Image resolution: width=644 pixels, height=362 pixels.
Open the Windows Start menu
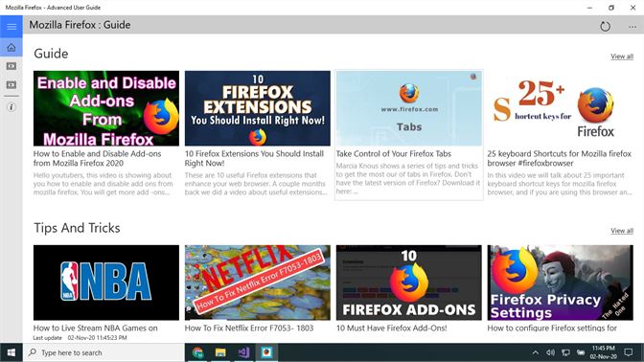click(11, 352)
